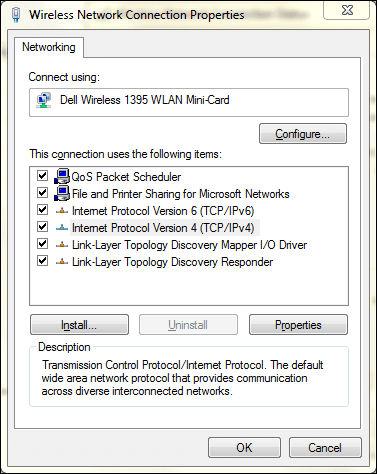Viewport: 377px width, 474px height.
Task: Click the Dell Wireless 1395 WLAN Mini-Card name
Action: (145, 100)
